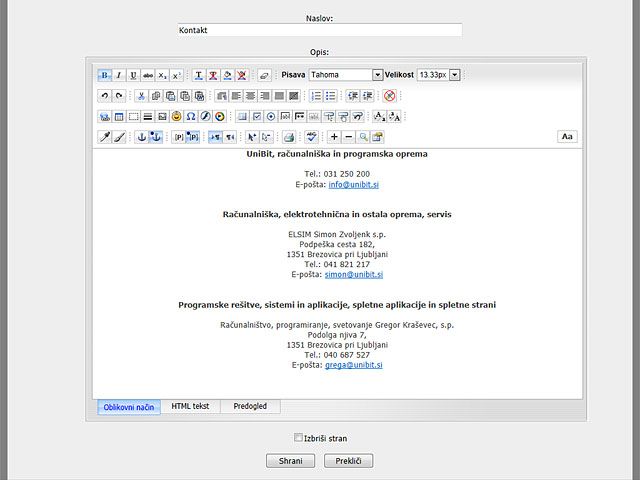Screen dimensions: 640x480
Task: Click the Tahoma font name field
Action: click(340, 75)
